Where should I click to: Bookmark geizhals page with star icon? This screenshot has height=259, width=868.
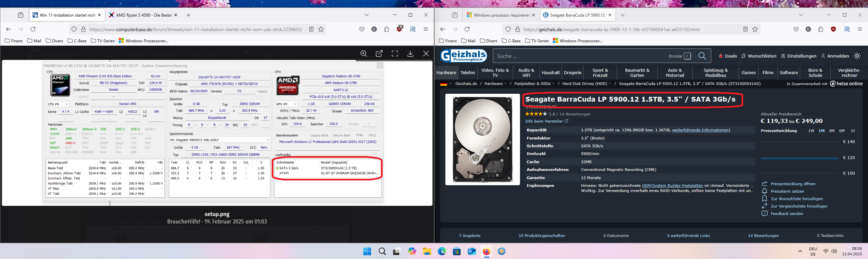point(755,29)
